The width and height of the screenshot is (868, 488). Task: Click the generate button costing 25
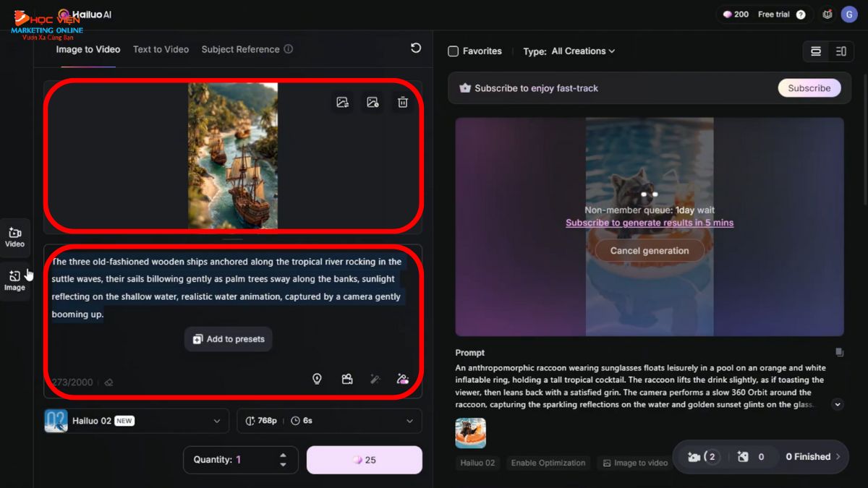coord(365,460)
